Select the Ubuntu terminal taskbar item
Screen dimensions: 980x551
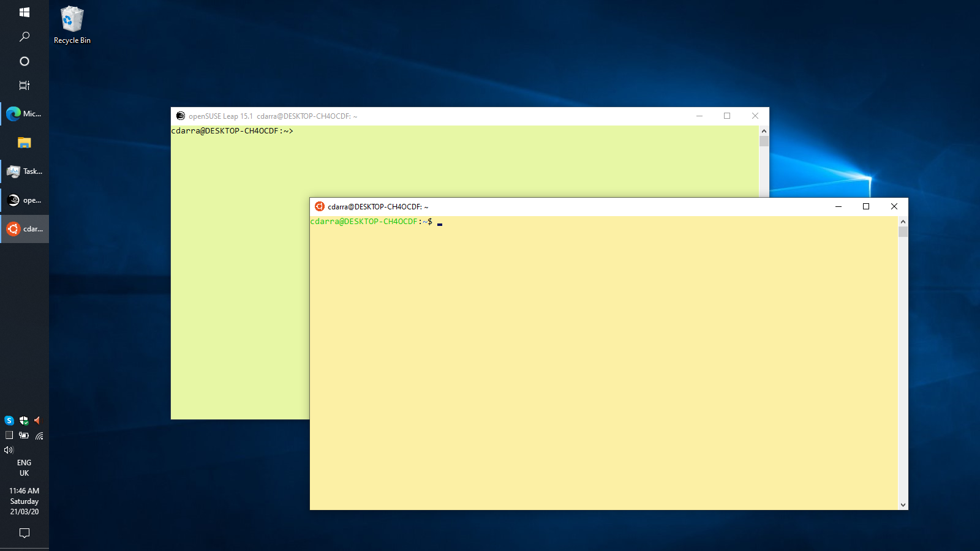click(x=24, y=229)
